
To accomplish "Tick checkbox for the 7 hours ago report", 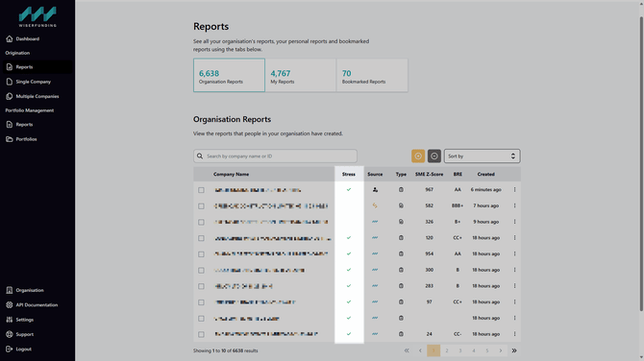I will coord(201,206).
